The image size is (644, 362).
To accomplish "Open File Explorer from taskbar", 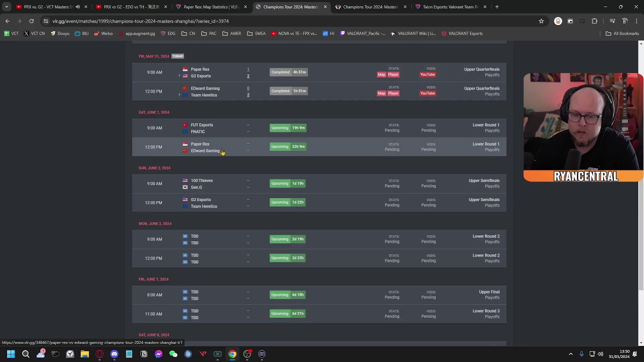I will tap(85, 354).
